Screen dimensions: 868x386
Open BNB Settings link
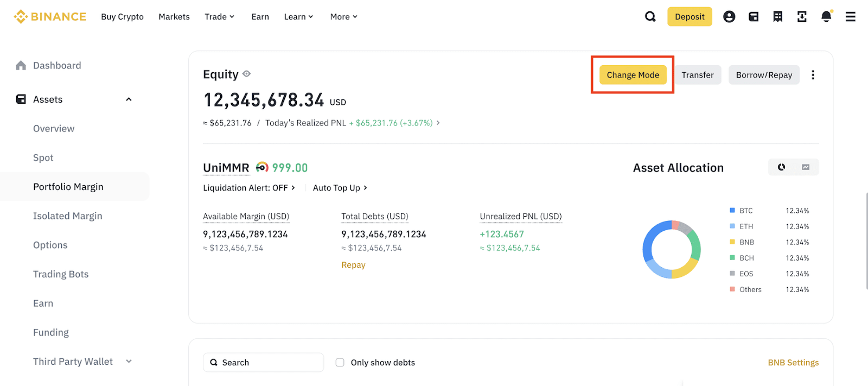[793, 363]
